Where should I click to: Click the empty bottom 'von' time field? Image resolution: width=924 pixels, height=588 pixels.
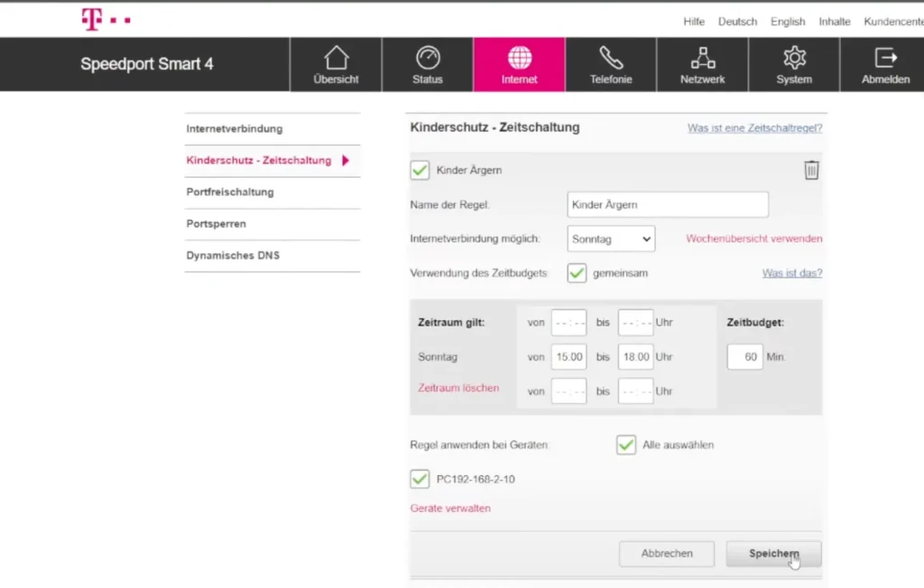tap(568, 391)
